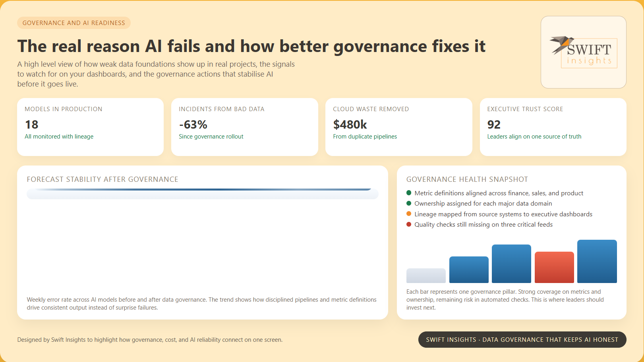Click the Governance and AI Readiness tag

[74, 23]
